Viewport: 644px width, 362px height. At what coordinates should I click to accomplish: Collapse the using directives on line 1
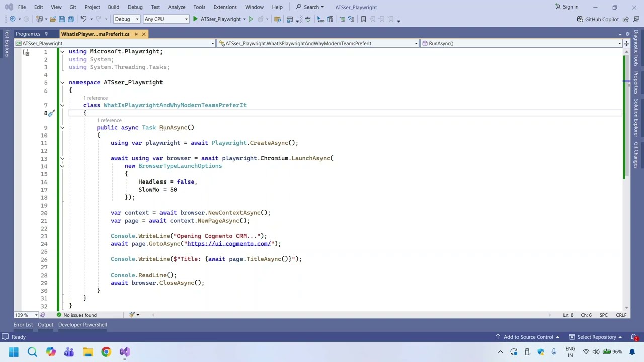coord(62,51)
